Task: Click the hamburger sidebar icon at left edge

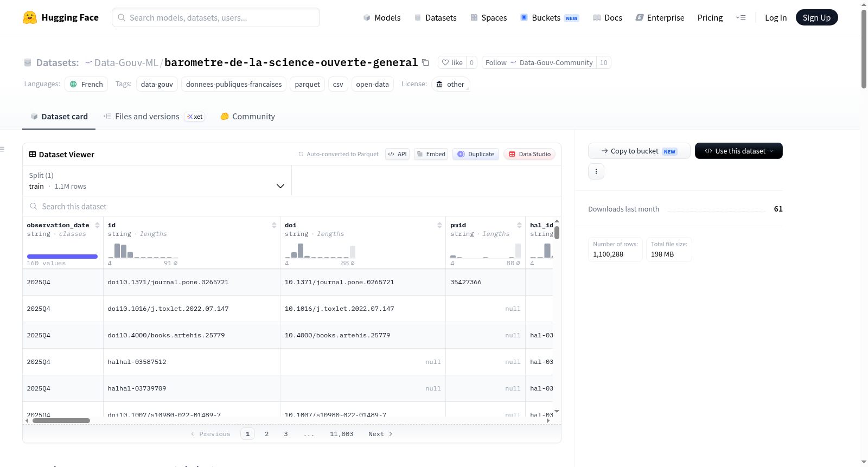Action: click(2, 149)
